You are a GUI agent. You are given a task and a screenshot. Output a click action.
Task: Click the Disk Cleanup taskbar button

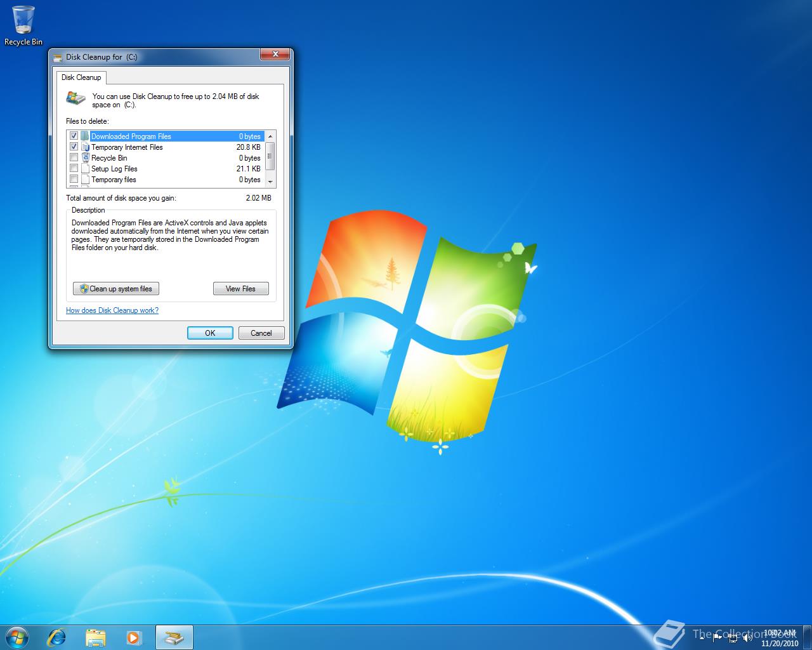(174, 637)
